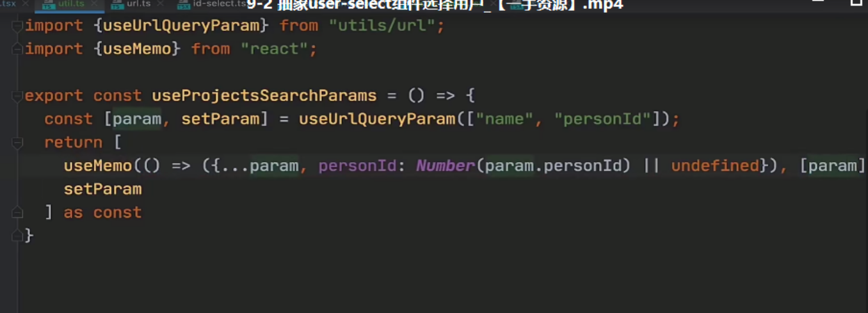The width and height of the screenshot is (868, 313).
Task: Collapse the useMemo import line fold marker
Action: click(x=17, y=49)
